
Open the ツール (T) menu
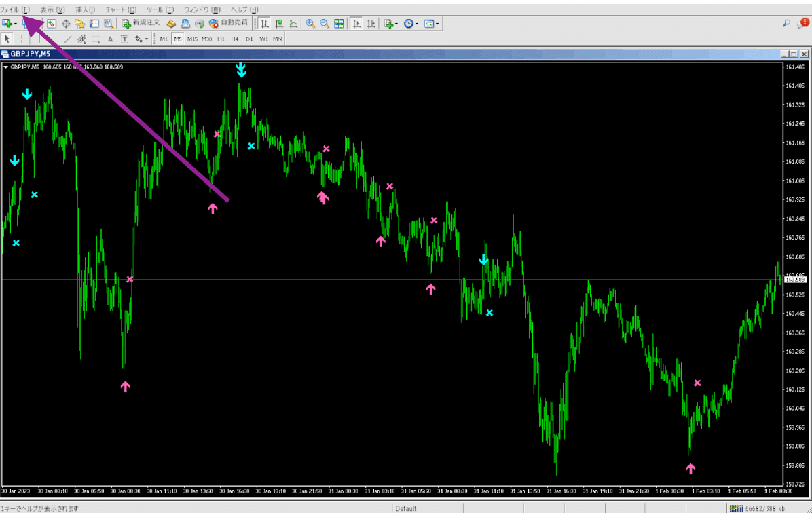tap(160, 9)
